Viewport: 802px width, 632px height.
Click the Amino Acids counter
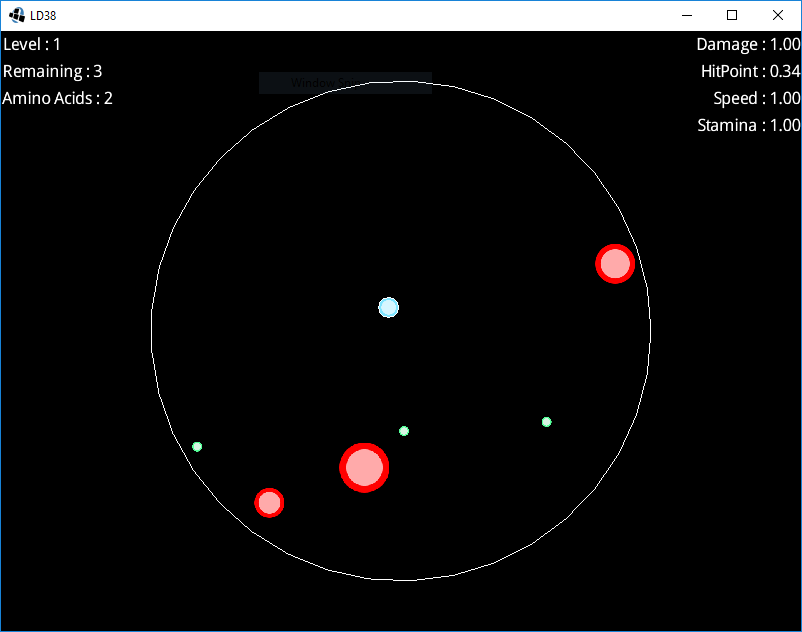pyautogui.click(x=57, y=98)
